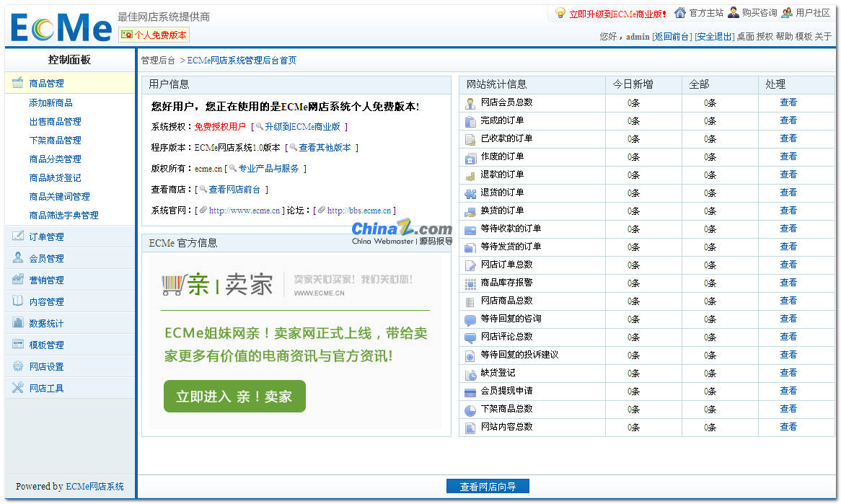This screenshot has height=504, width=841.
Task: Click the 查看网店向导 button
Action: pos(488,486)
